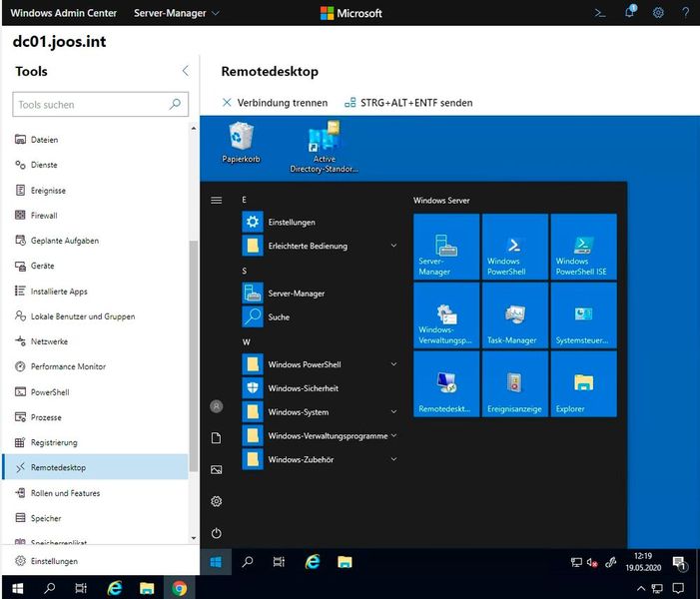Open Suche in Start app list
700x599 pixels.
click(x=320, y=316)
